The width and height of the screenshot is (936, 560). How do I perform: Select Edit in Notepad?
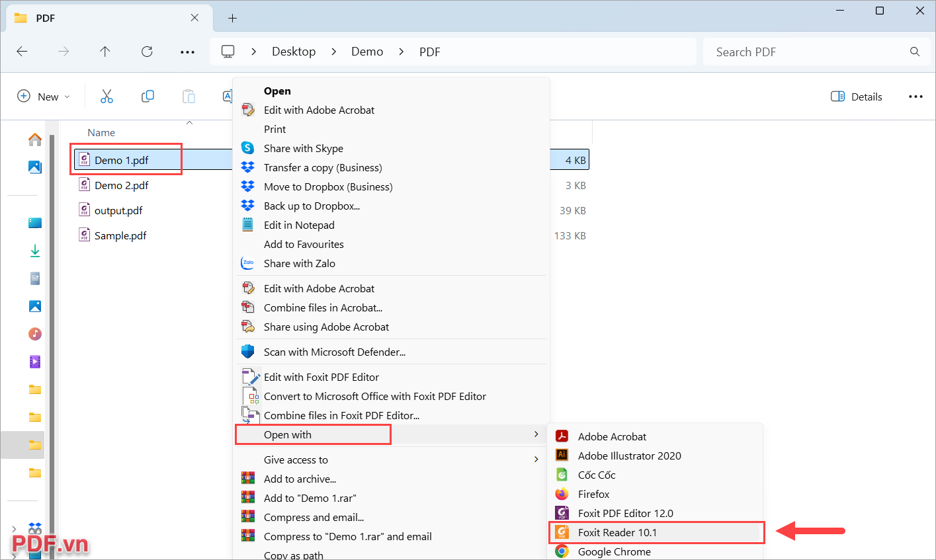click(392, 225)
